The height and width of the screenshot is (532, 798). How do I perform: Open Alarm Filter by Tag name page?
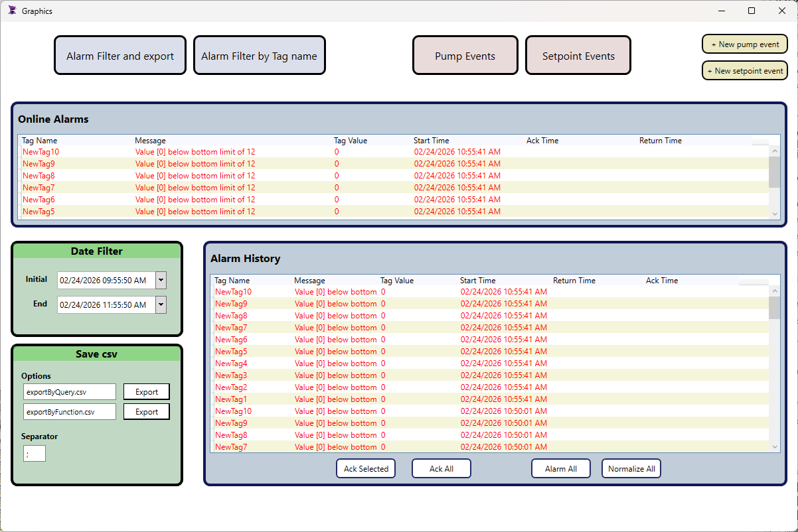[260, 56]
